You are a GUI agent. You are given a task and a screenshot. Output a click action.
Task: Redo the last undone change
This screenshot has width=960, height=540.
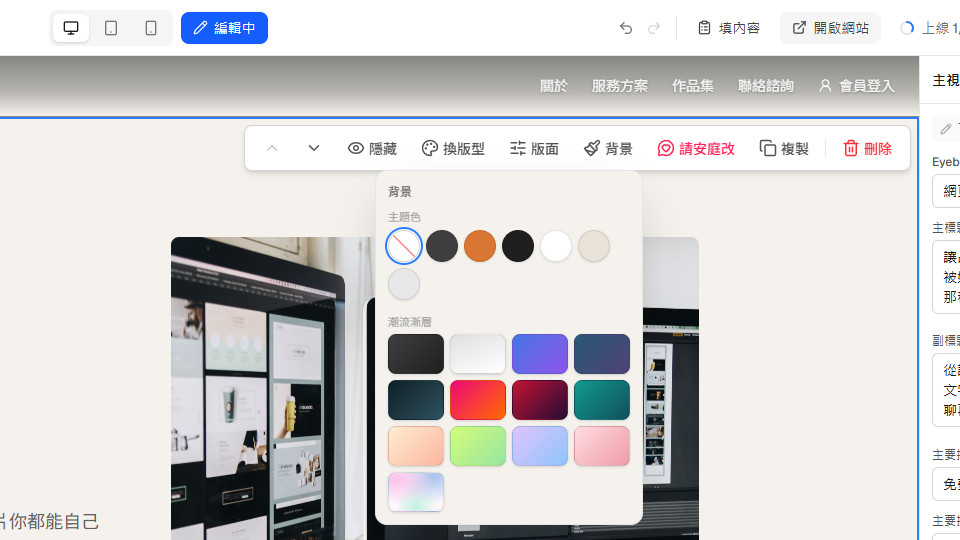pyautogui.click(x=654, y=28)
